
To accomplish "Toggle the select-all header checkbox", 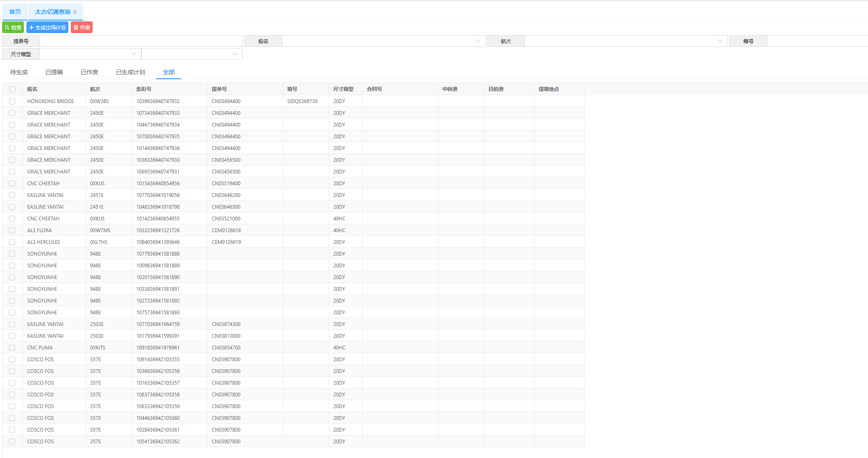I will (x=13, y=89).
